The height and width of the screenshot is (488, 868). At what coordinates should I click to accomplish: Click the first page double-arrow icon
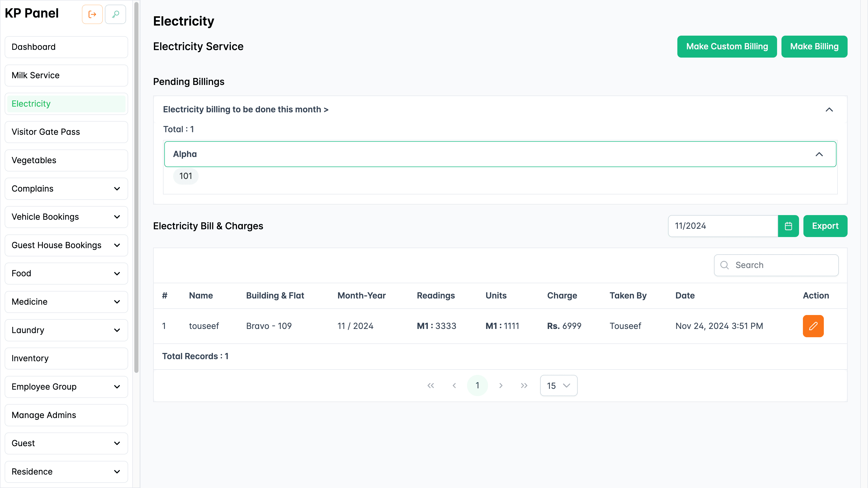tap(431, 385)
